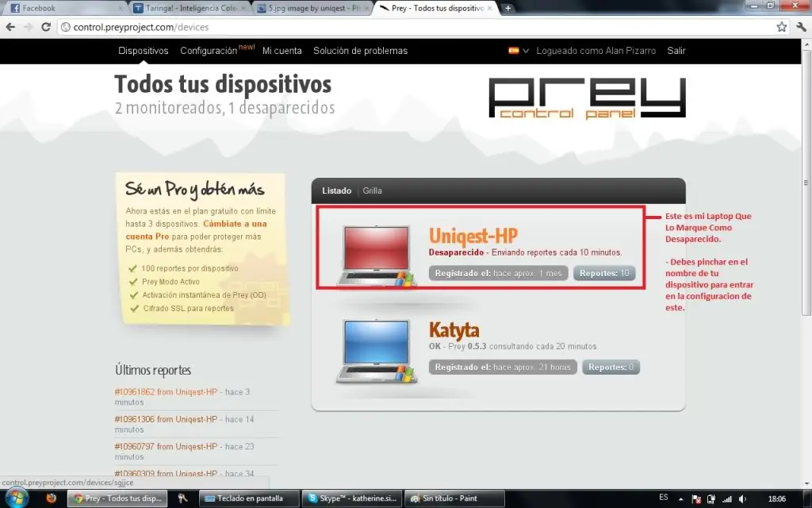This screenshot has height=508, width=812.
Task: Open a new tab with plus button
Action: (507, 8)
